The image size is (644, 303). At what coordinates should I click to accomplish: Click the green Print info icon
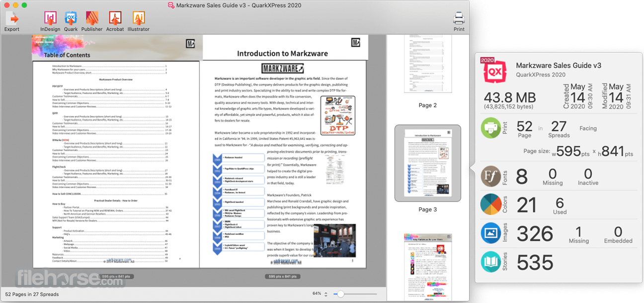pos(490,128)
